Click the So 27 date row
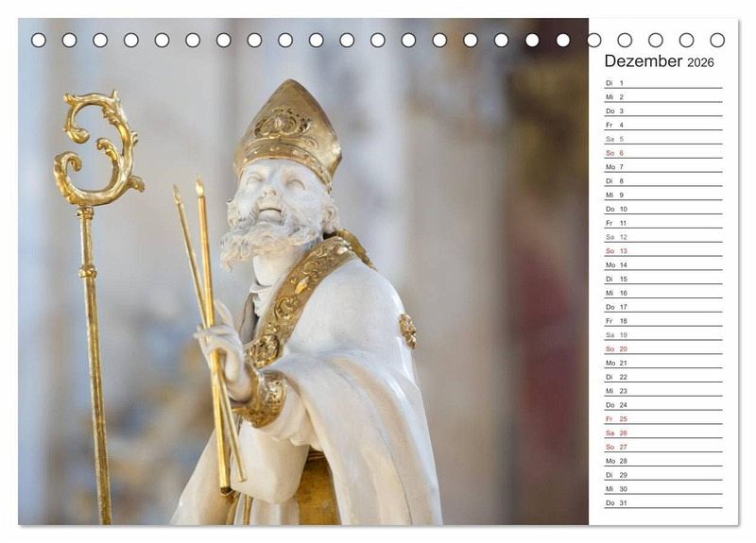756x543 pixels. pos(662,447)
